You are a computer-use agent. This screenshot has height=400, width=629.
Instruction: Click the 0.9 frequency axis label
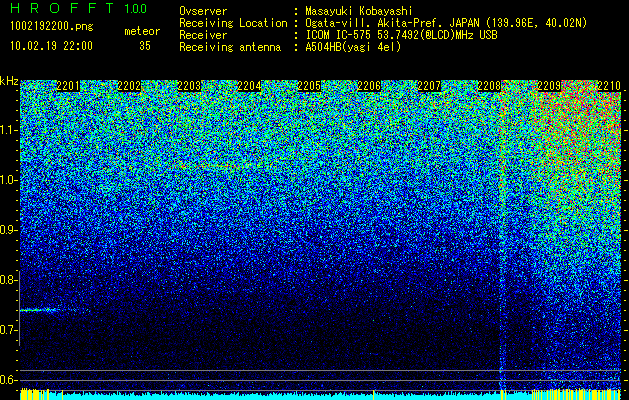click(8, 230)
